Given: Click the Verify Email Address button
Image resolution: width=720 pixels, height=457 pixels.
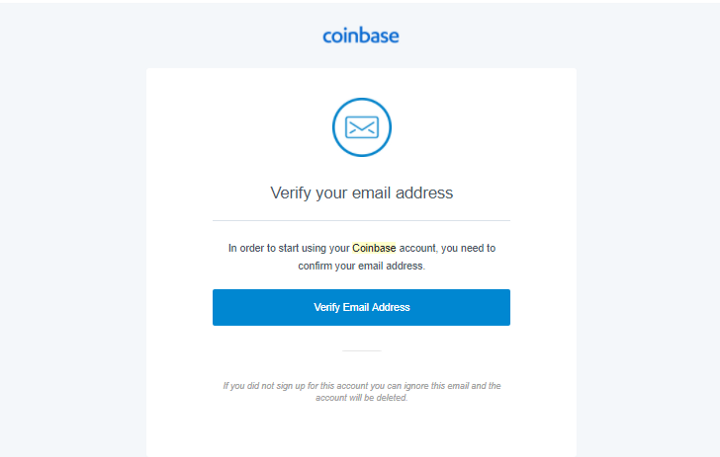Looking at the screenshot, I should (x=361, y=307).
